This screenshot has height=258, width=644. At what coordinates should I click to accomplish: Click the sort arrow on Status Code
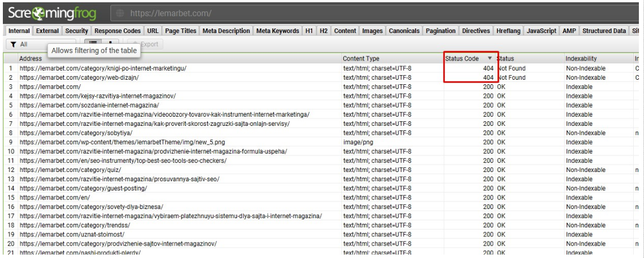[490, 59]
